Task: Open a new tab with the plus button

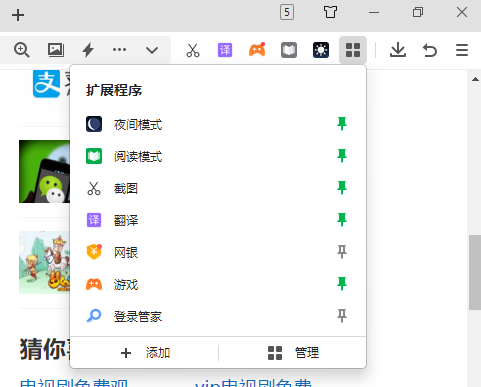Action: tap(18, 15)
